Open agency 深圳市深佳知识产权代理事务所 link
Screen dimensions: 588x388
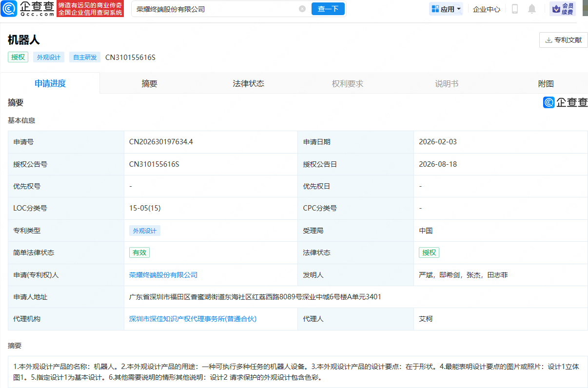(193, 319)
